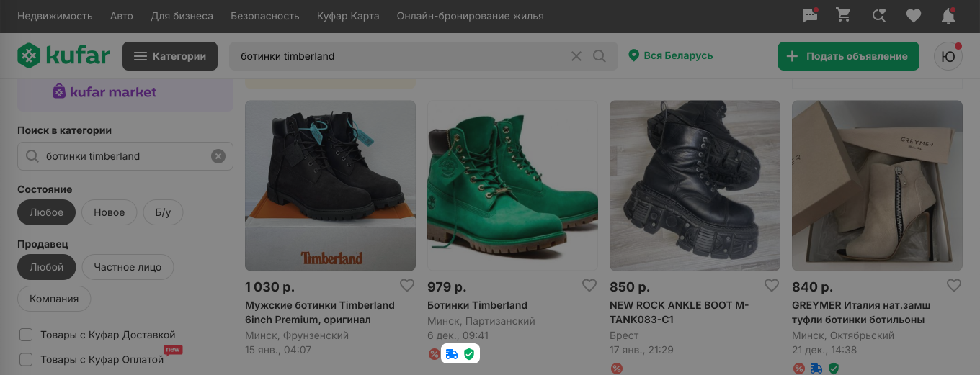
Task: Select the Новое condition filter
Action: coord(109,212)
